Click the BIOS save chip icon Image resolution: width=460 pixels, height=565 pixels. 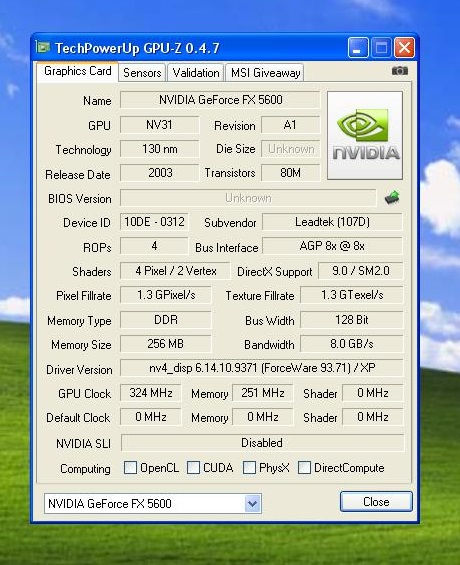[392, 197]
